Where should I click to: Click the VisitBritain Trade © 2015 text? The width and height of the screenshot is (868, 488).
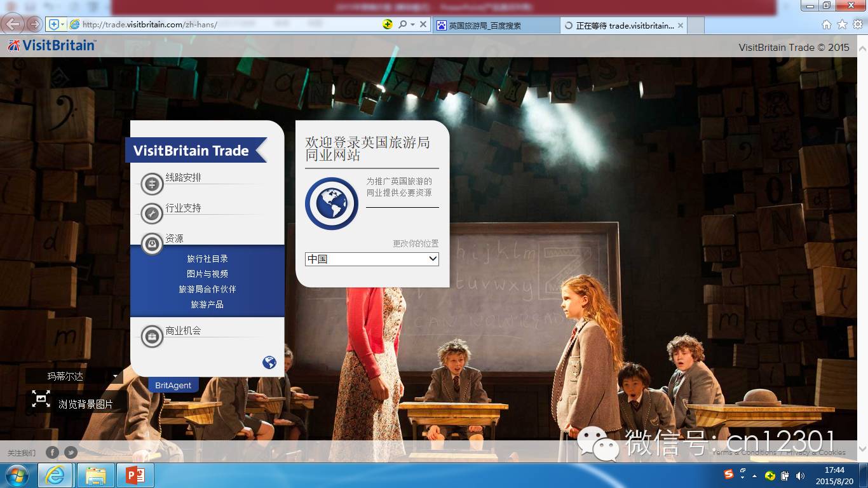click(x=794, y=47)
